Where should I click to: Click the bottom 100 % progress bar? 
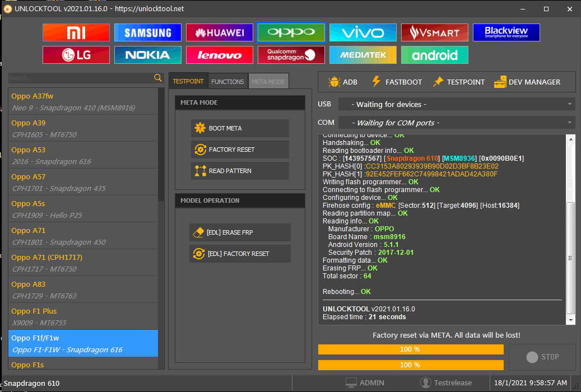point(411,365)
